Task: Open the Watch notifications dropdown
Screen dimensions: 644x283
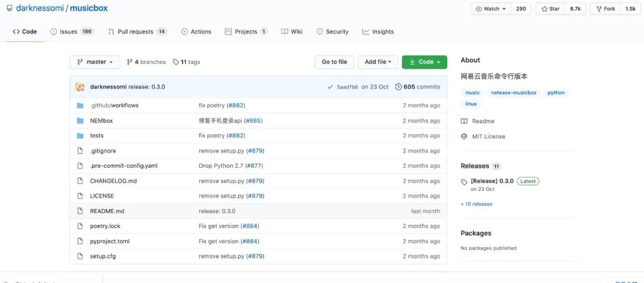Action: pos(490,8)
